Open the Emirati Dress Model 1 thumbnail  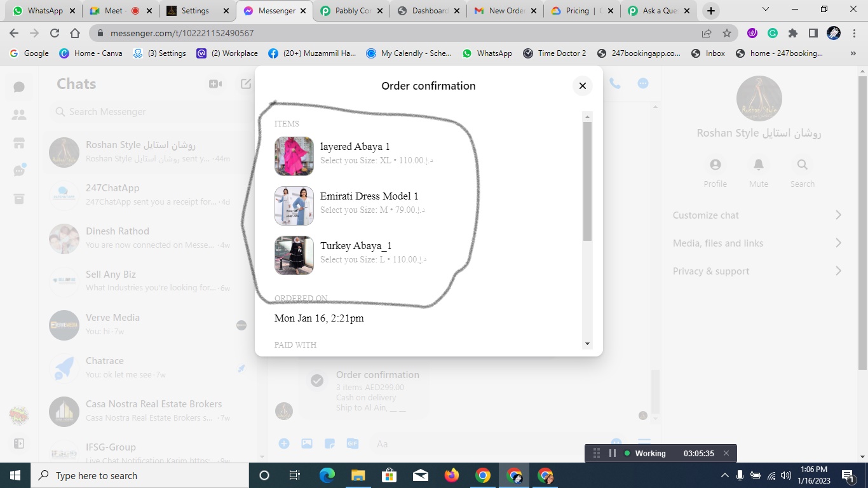pyautogui.click(x=294, y=206)
